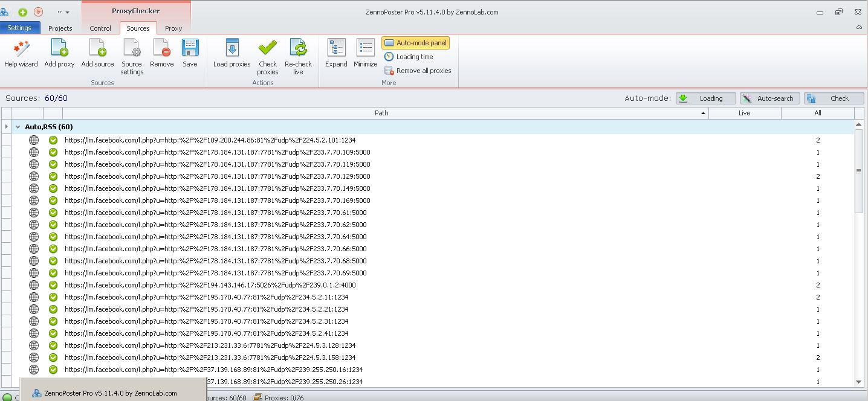
Task: Select the row ending 233.7.70.149:5000
Action: (x=432, y=188)
